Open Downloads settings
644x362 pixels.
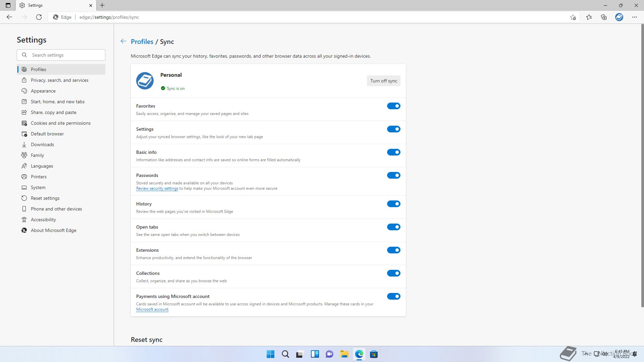pos(61,144)
